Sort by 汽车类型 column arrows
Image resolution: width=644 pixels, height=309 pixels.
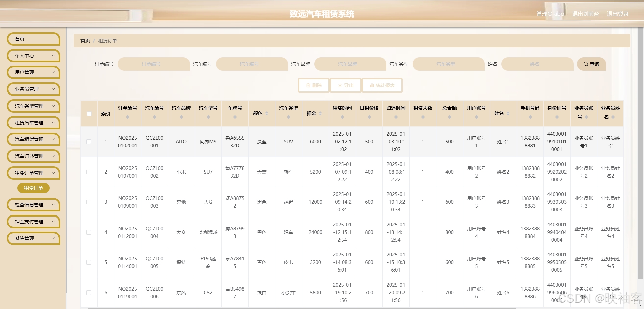[x=288, y=117]
